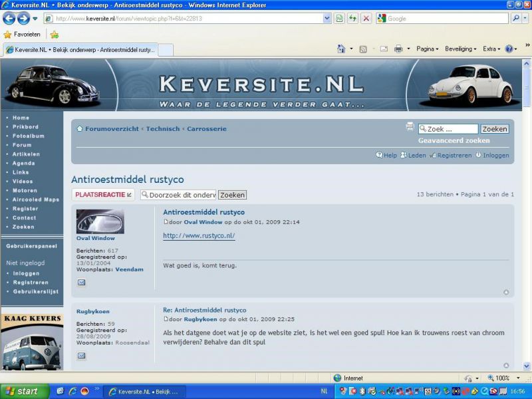Open the Kaag Kevers banner
Viewport: 532px width, 399px height.
click(32, 342)
